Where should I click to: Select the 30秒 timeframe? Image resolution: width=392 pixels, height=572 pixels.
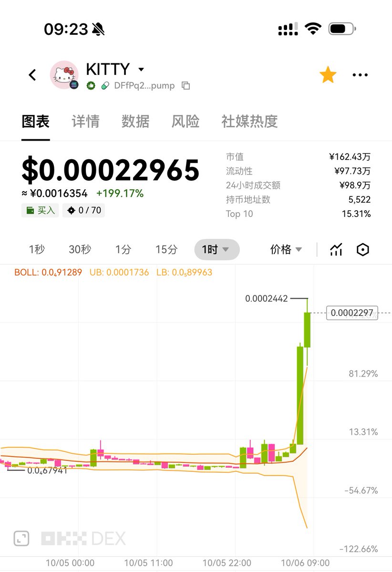(x=80, y=249)
